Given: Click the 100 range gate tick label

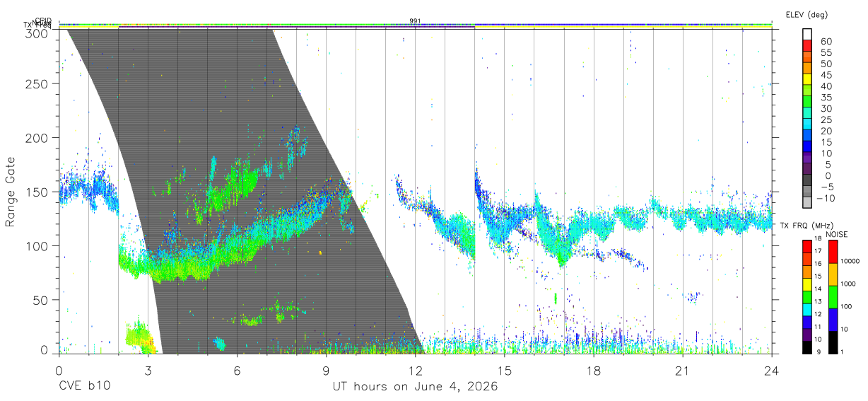Looking at the screenshot, I should click(x=37, y=245).
